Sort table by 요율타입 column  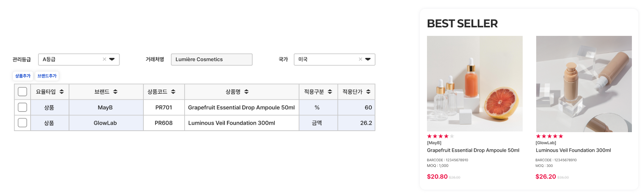pyautogui.click(x=62, y=92)
